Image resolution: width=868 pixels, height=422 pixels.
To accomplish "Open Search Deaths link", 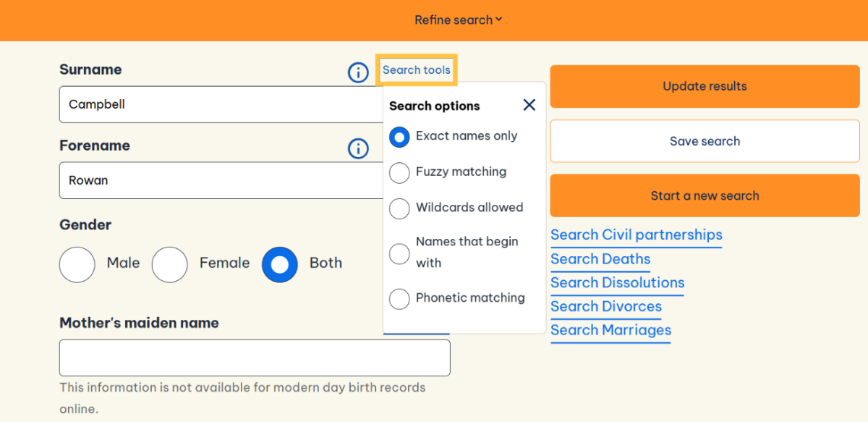I will coord(600,259).
